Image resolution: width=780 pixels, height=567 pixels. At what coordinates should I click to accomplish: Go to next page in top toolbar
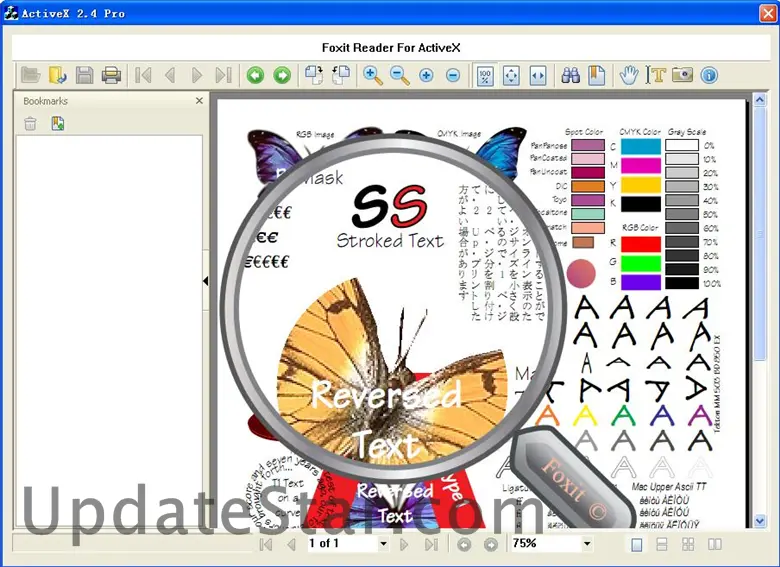tap(197, 75)
